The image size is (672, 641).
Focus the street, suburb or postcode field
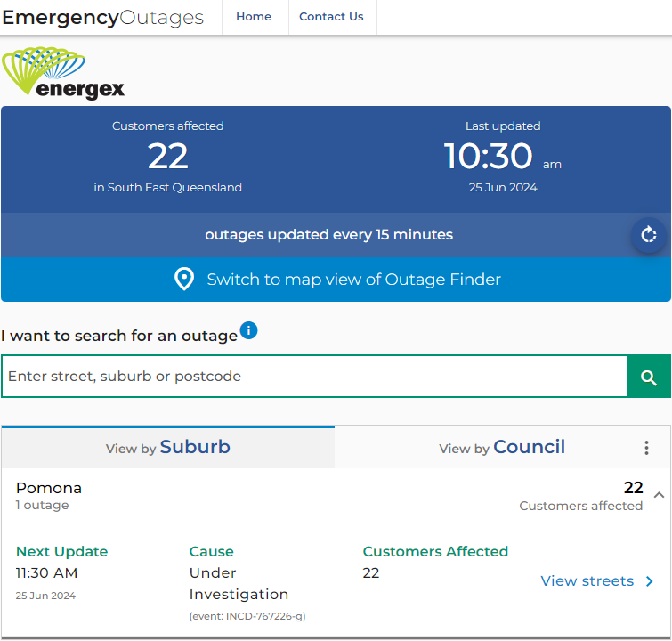(x=314, y=377)
